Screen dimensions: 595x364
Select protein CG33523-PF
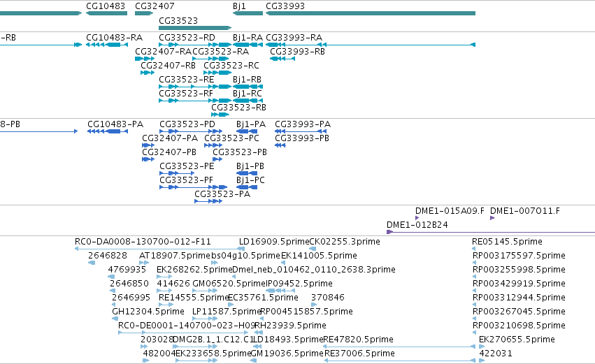pyautogui.click(x=193, y=187)
